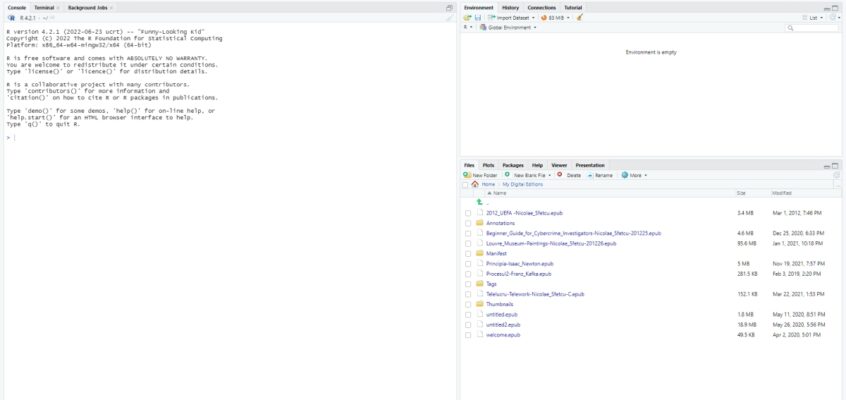This screenshot has width=846, height=400.
Task: Tick the checkbox for Annotations folder
Action: point(468,223)
